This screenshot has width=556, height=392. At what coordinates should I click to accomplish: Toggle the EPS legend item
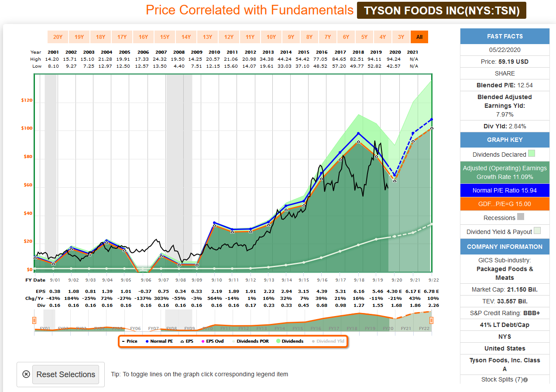tap(187, 341)
